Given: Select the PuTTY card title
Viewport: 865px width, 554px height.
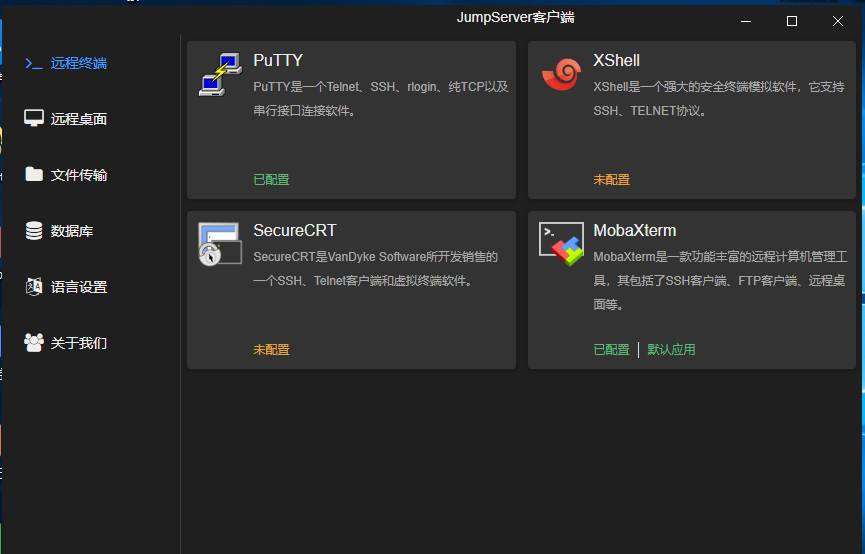Looking at the screenshot, I should [x=278, y=60].
